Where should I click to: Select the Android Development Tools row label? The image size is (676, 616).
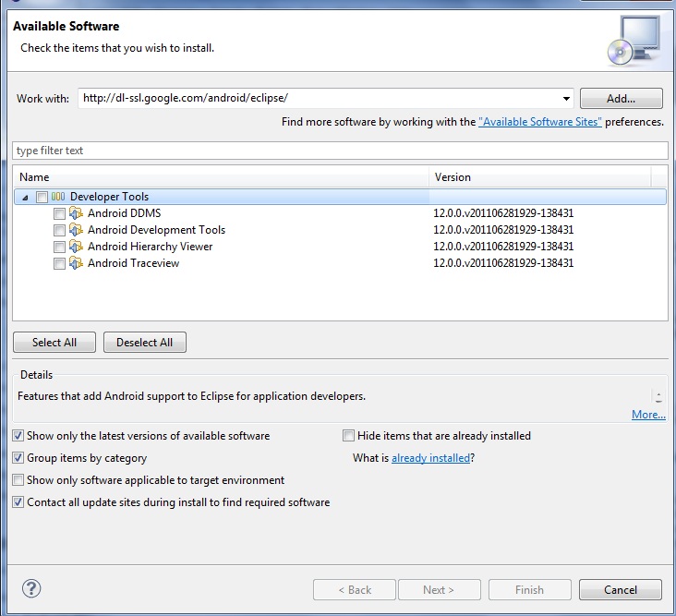coord(156,230)
